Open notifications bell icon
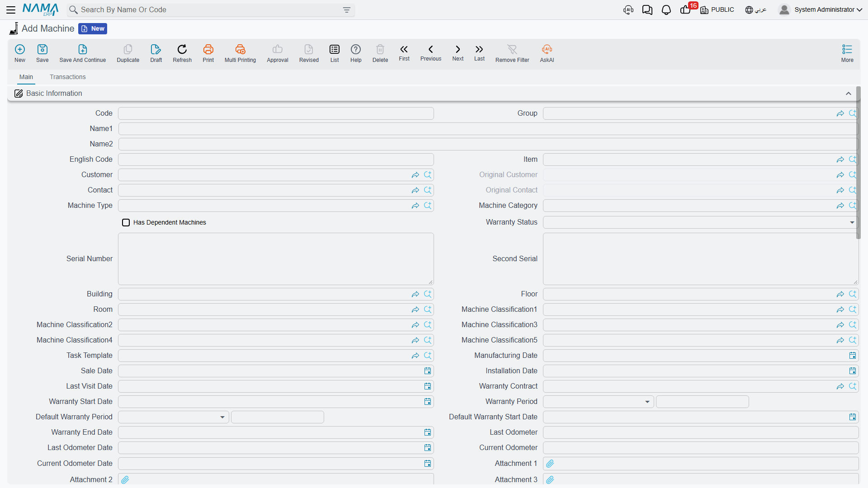Image resolution: width=868 pixels, height=488 pixels. (666, 10)
